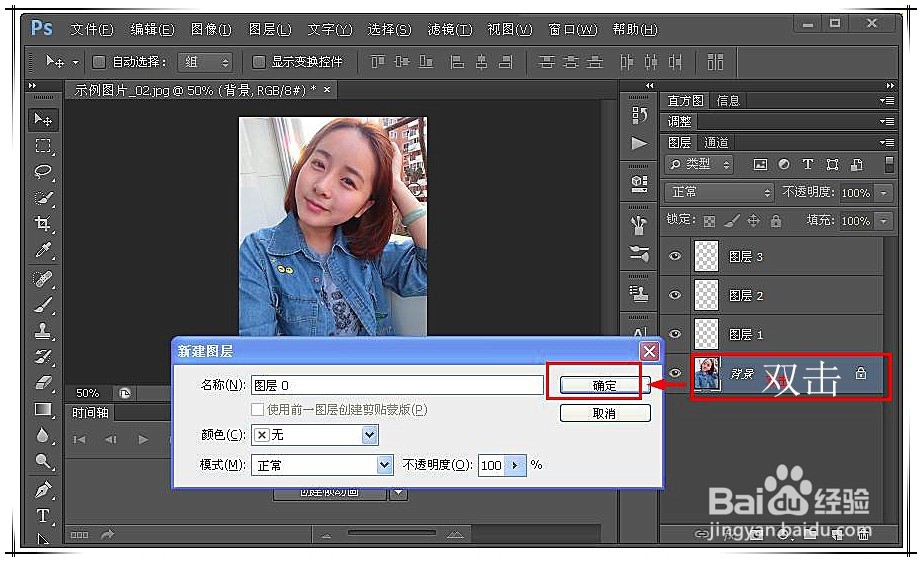Click Lock all padlock icon
Screen dimensions: 922x562
click(776, 221)
